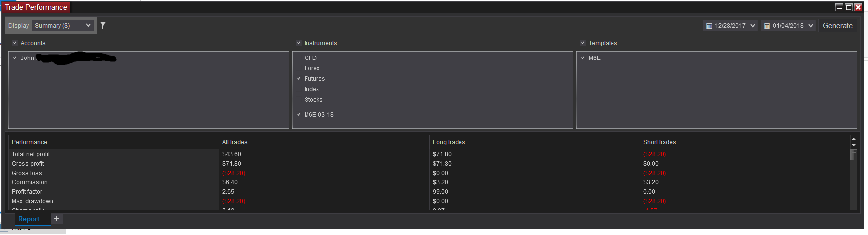
Task: Minimize the Trade Performance window
Action: 839,7
